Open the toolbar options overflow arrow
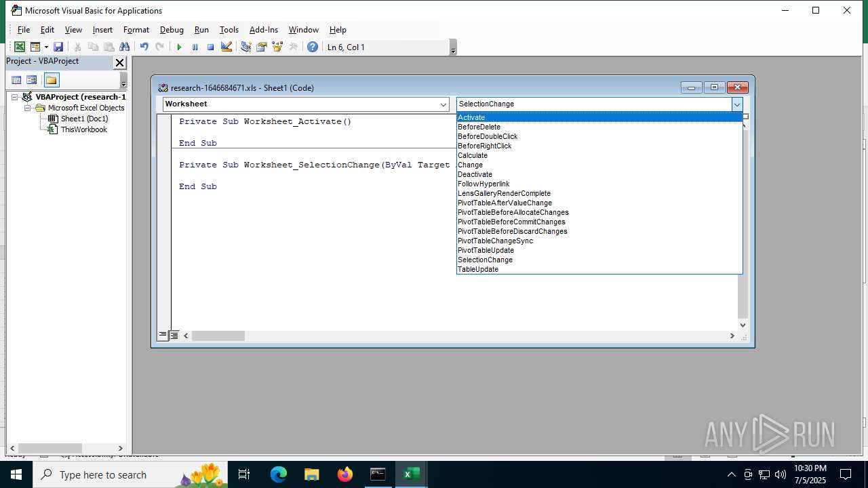 (453, 47)
